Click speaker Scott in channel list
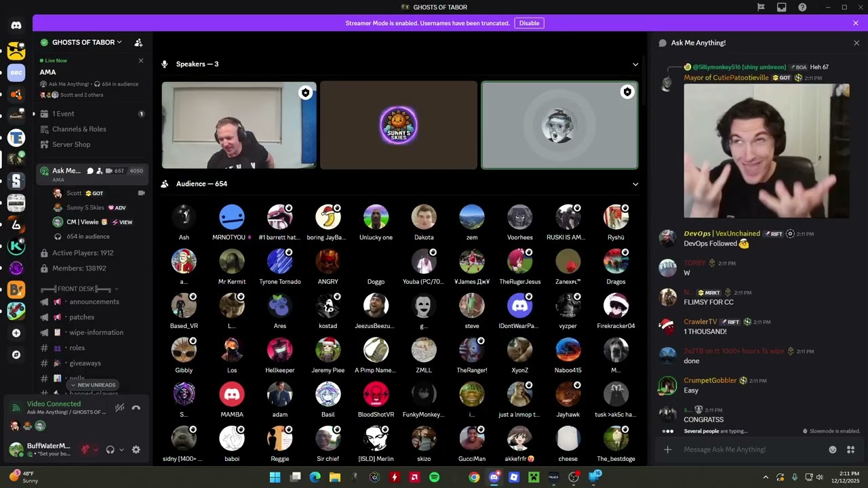This screenshot has width=868, height=488. [x=99, y=193]
